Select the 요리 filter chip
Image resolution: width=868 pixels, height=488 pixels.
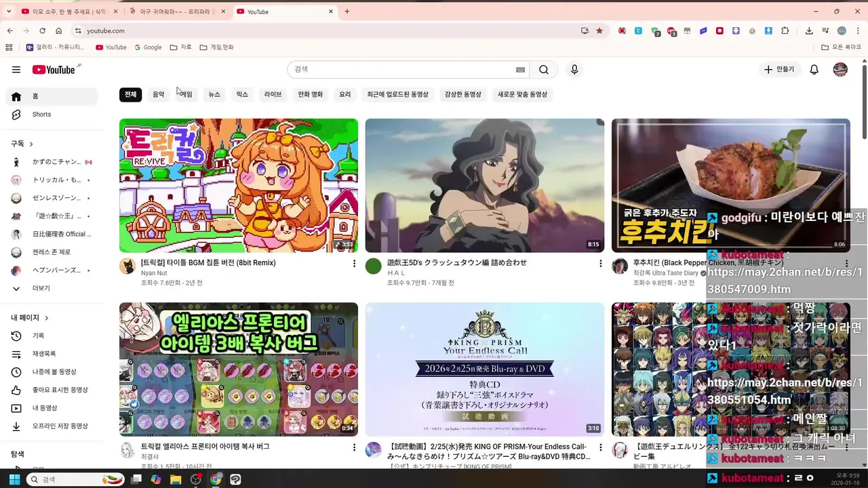(x=345, y=95)
